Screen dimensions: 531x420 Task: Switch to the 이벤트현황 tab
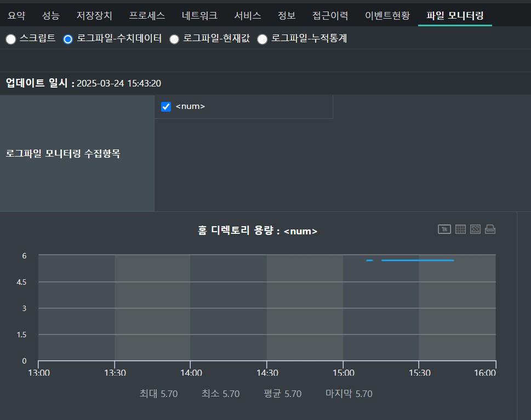[x=387, y=15]
